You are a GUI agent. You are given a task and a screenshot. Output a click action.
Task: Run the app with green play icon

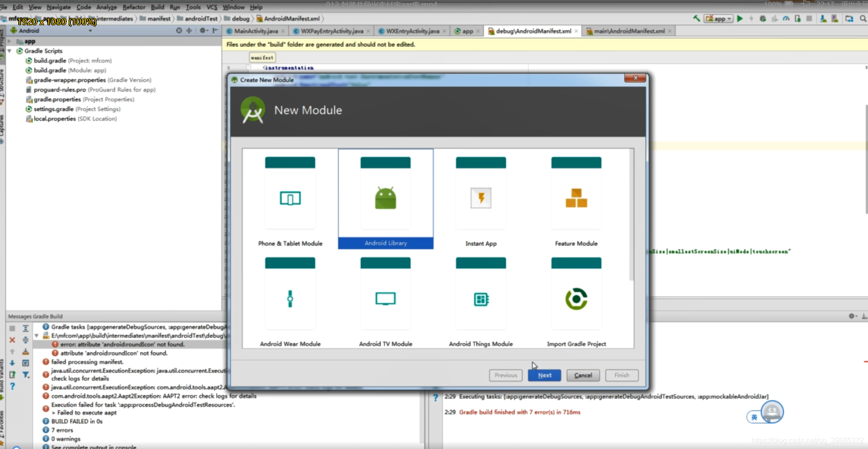(x=740, y=18)
